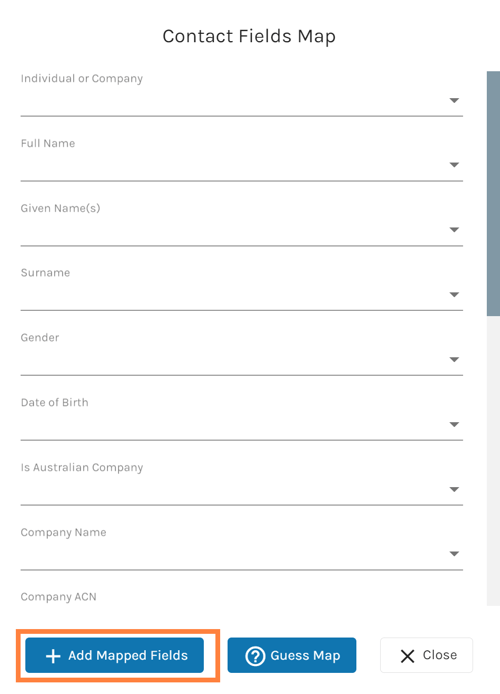Click the vertical scrollbar thumb

493,193
